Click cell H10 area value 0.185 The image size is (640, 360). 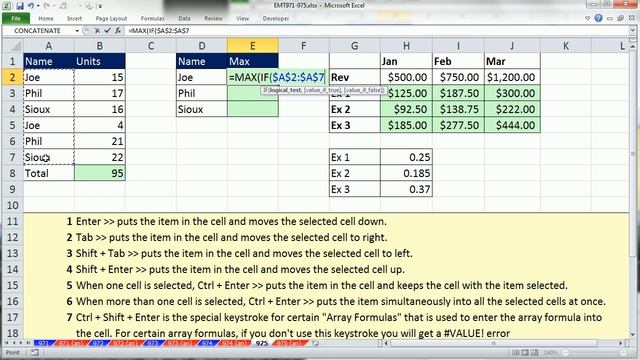tap(406, 173)
